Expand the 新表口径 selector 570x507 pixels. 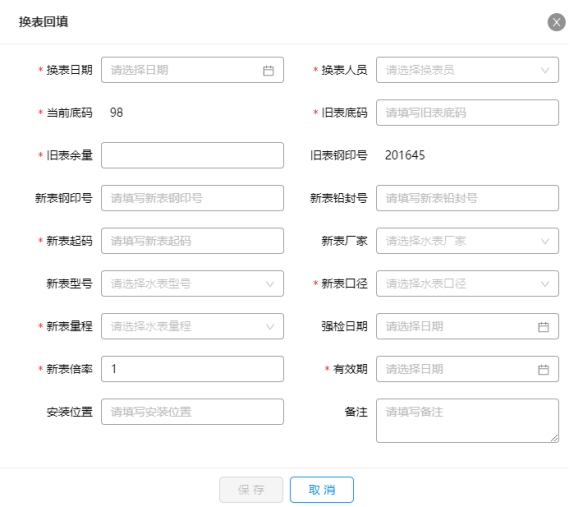point(467,283)
